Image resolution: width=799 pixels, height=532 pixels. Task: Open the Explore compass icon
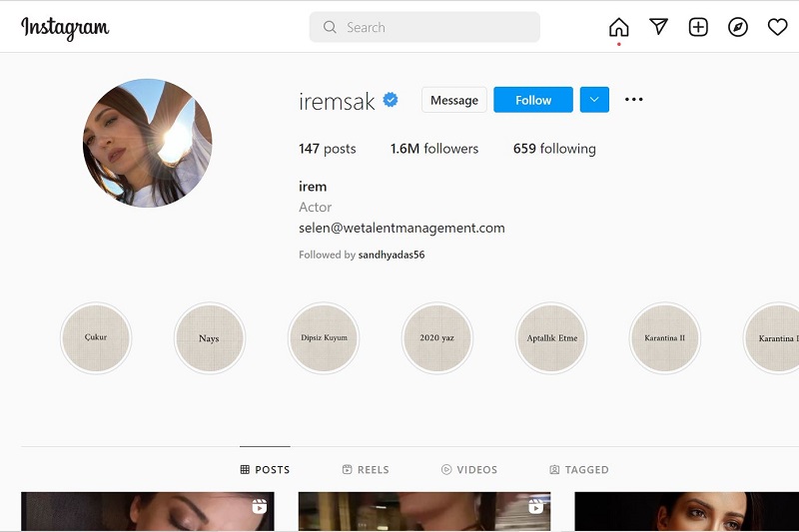tap(738, 27)
